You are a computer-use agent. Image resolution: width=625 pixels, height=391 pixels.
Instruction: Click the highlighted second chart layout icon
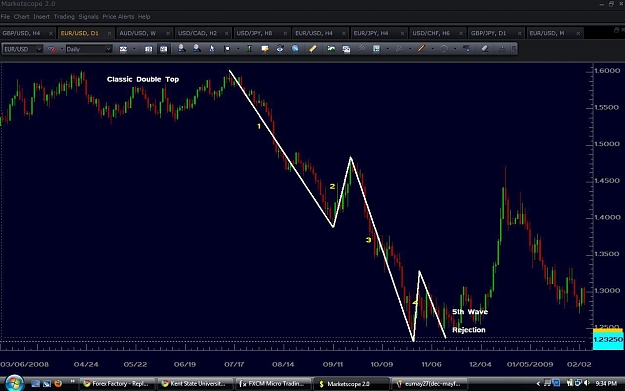[163, 49]
